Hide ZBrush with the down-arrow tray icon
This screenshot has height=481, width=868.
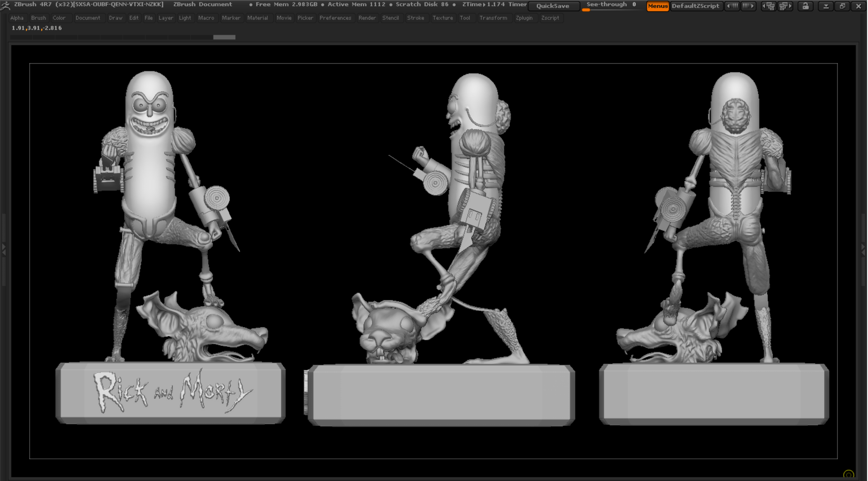(x=826, y=6)
